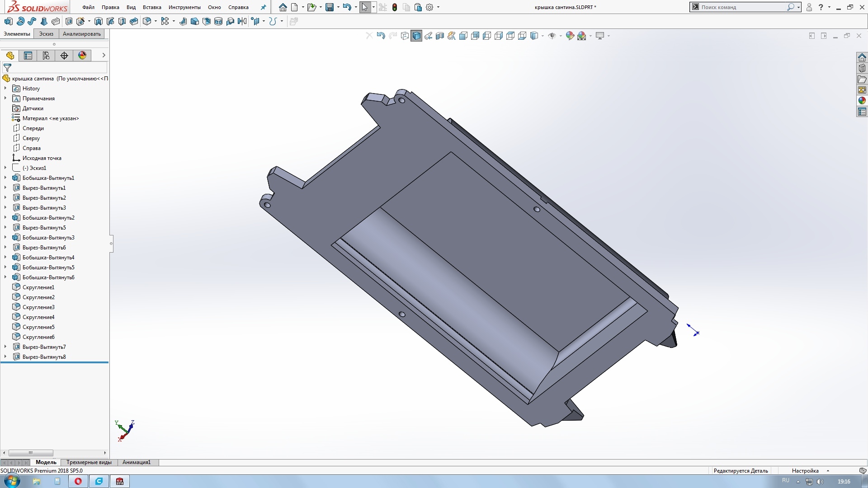Image resolution: width=868 pixels, height=488 pixels.
Task: Click the Настройка status bar button
Action: click(805, 471)
